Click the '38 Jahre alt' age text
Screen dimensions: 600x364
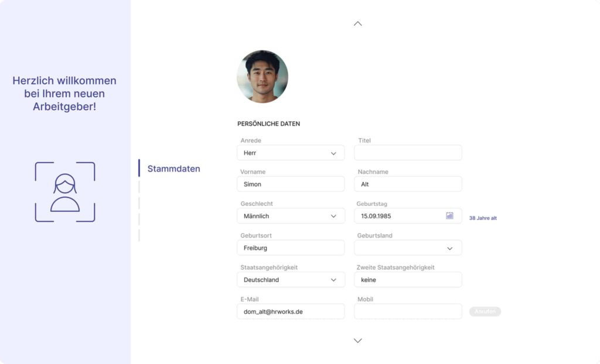483,218
